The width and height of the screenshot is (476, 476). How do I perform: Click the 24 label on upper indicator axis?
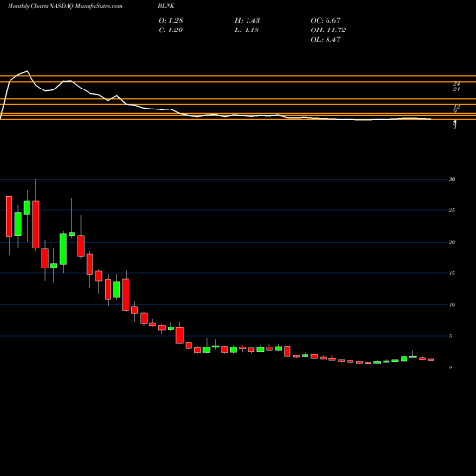(456, 84)
